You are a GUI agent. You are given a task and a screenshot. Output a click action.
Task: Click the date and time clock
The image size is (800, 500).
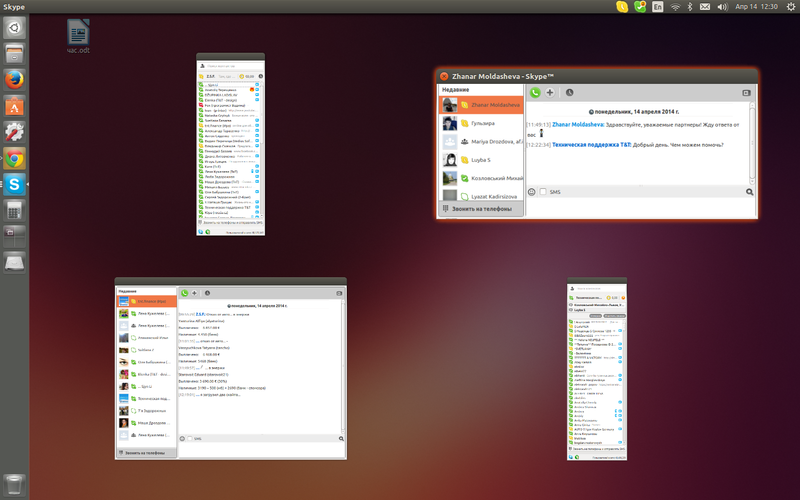tap(756, 7)
